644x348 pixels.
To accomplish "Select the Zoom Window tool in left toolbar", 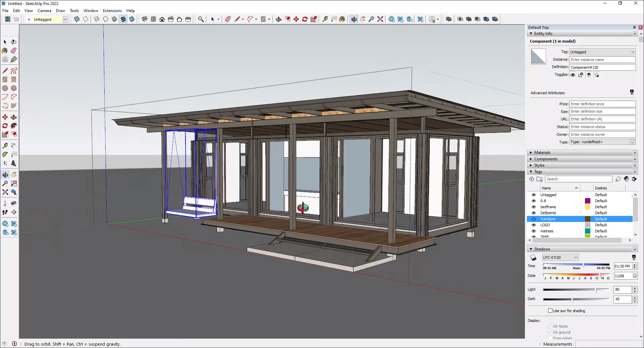I will (14, 183).
